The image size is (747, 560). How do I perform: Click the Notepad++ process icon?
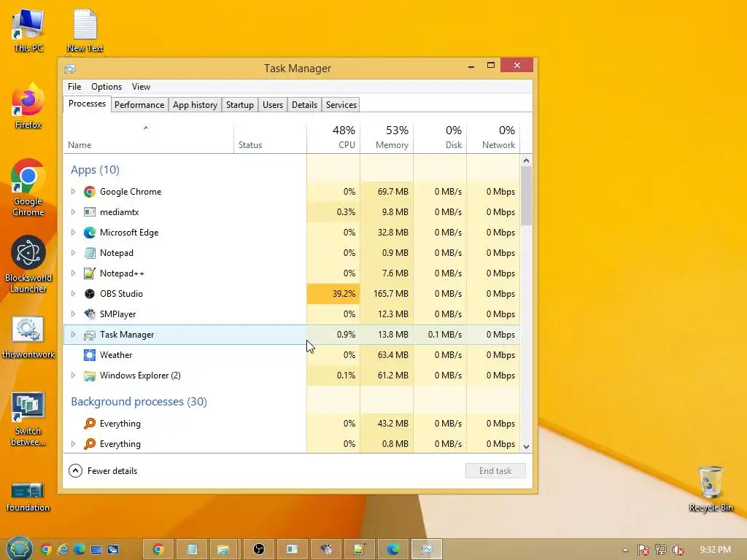[x=89, y=274]
